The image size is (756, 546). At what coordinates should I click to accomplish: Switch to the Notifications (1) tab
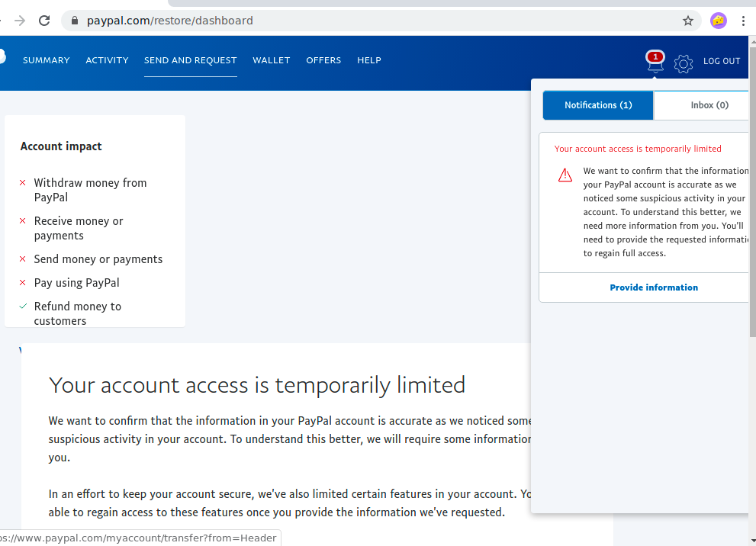click(x=598, y=105)
